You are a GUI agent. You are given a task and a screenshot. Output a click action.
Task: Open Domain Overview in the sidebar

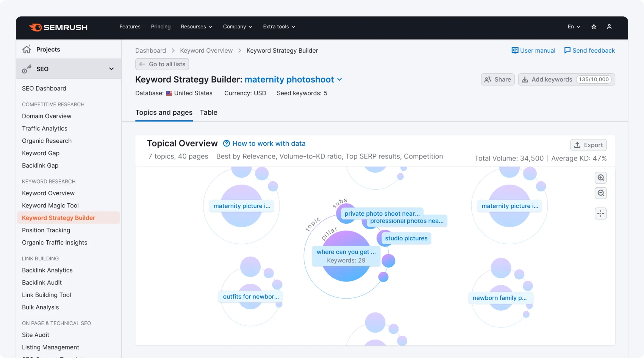pyautogui.click(x=47, y=116)
